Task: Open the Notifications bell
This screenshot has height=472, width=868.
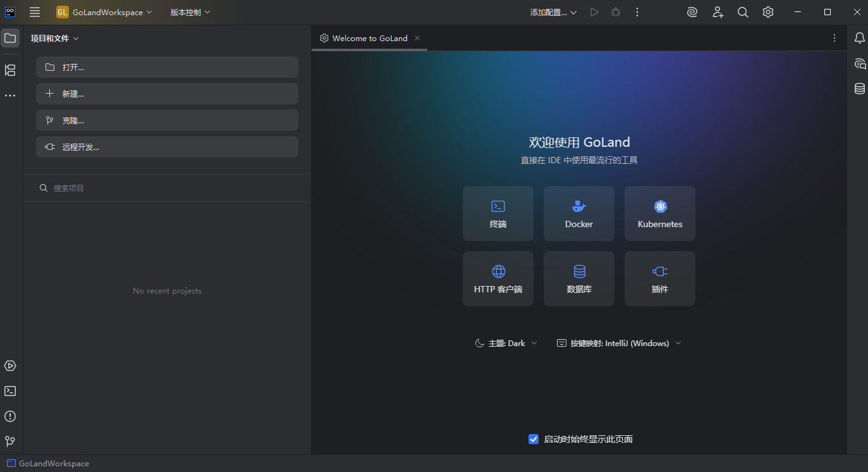Action: 860,38
